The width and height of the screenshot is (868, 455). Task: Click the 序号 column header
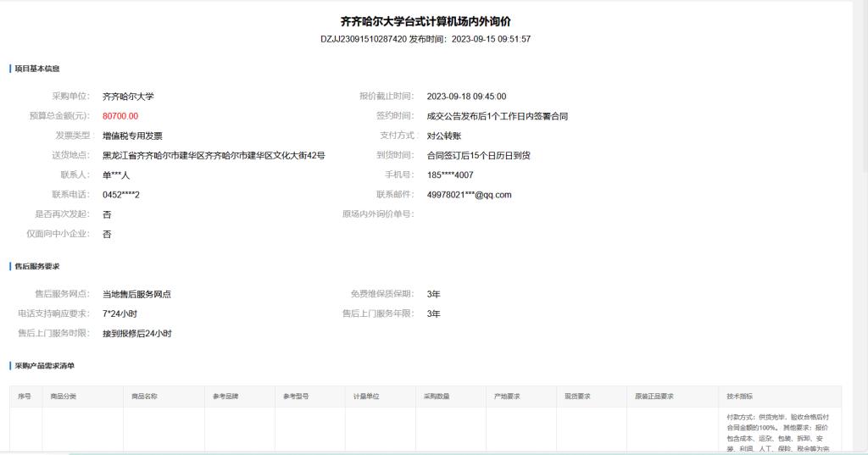[25, 397]
